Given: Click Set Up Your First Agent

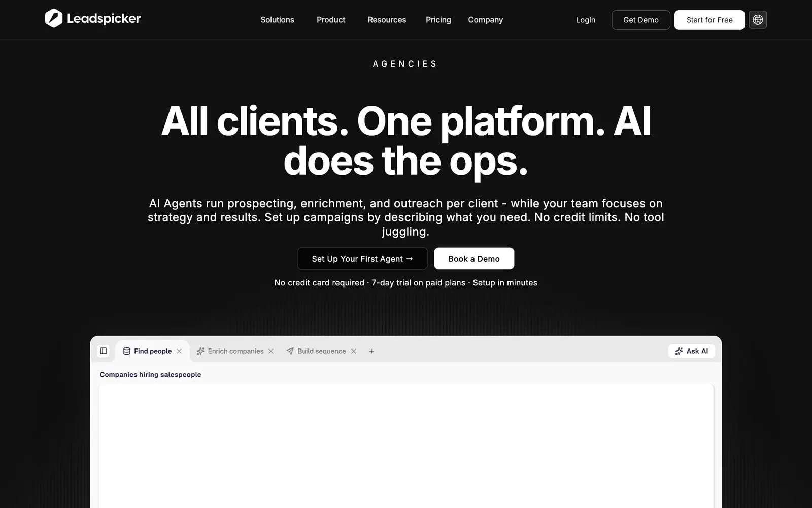Looking at the screenshot, I should (362, 259).
